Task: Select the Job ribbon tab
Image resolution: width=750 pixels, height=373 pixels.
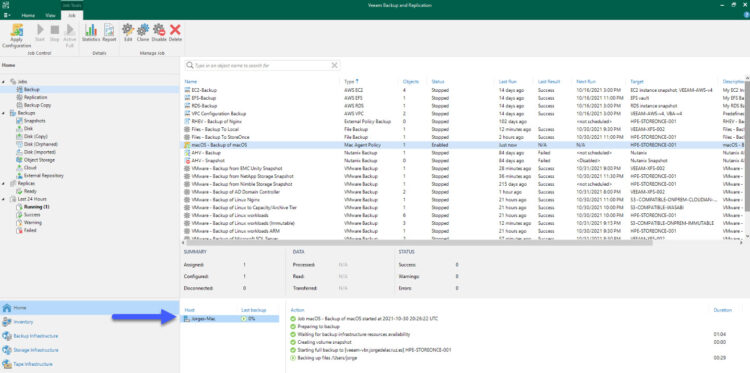Action: click(72, 15)
